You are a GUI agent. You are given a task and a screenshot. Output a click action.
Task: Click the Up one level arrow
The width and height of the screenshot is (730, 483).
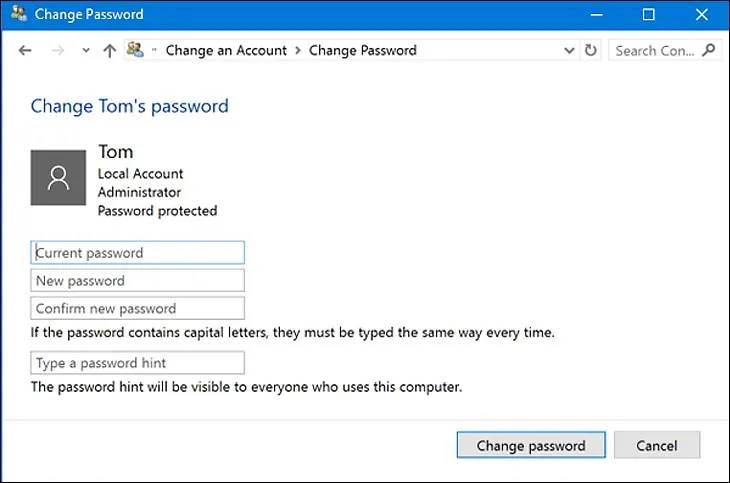click(109, 50)
